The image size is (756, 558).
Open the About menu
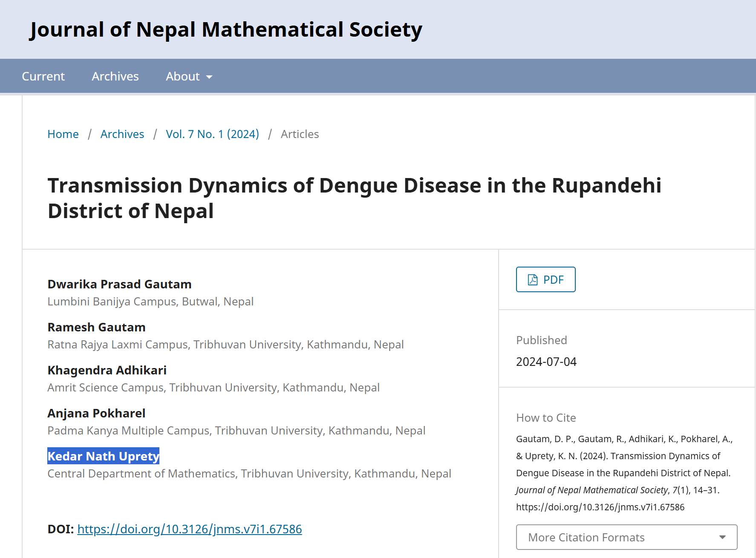click(183, 76)
